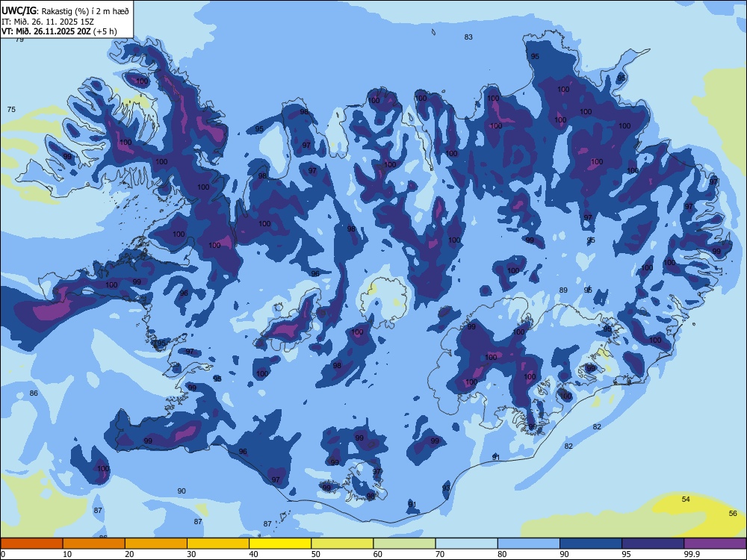
Task: Select the 30–40 gold legend swatch
Action: pos(218,544)
